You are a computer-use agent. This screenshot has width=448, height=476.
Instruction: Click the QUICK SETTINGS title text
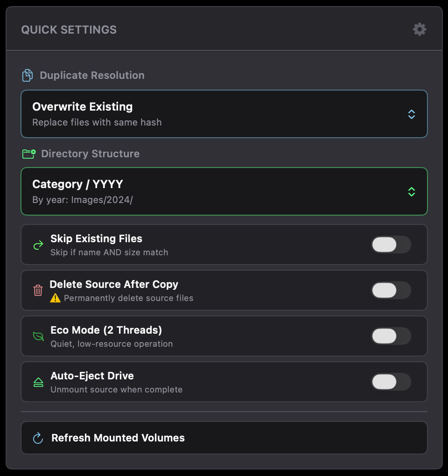click(69, 29)
